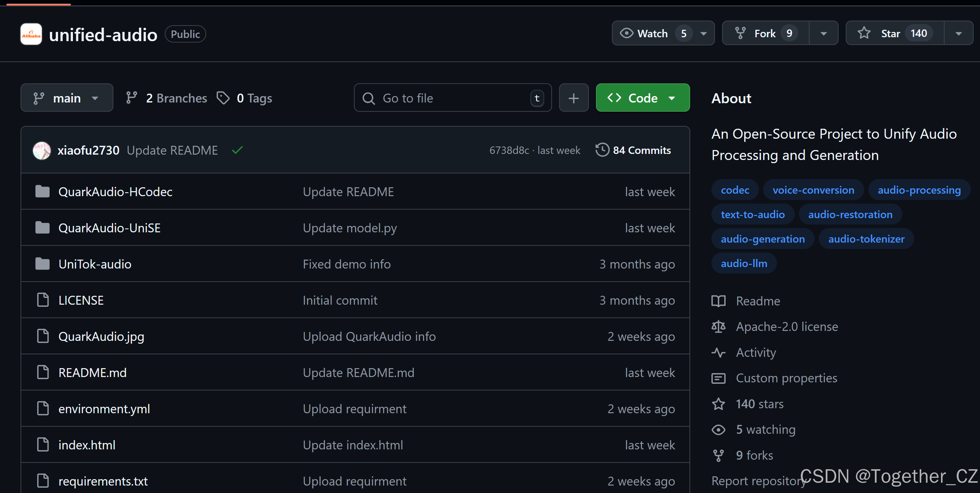Click the Alibaba organization avatar logo
Image resolution: width=980 pixels, height=493 pixels.
31,34
